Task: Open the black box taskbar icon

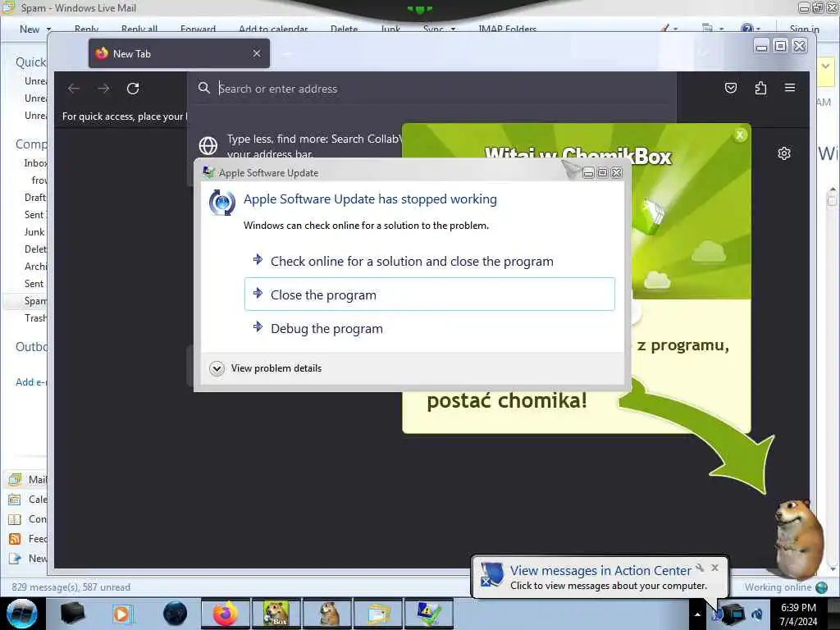Action: (x=72, y=614)
